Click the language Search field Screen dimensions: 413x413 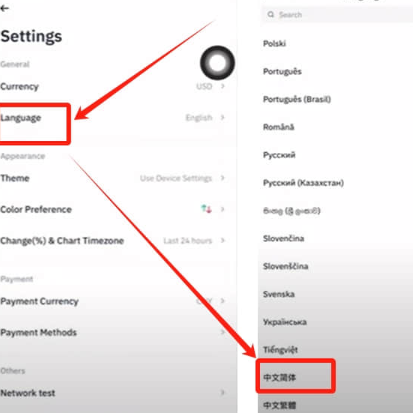pos(337,15)
